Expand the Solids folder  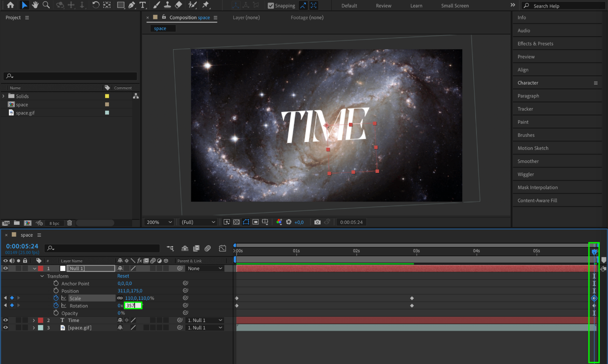(x=4, y=96)
